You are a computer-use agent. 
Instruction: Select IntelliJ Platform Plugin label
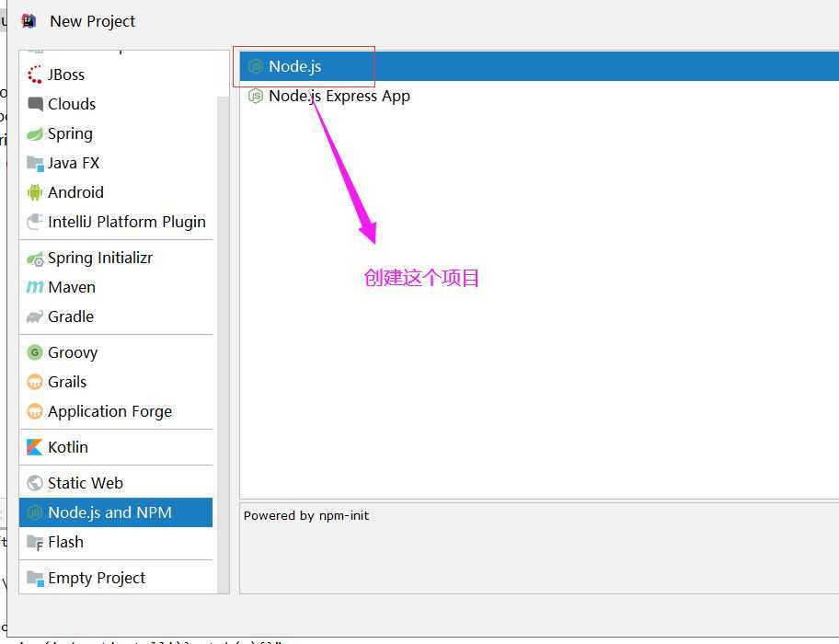[127, 222]
